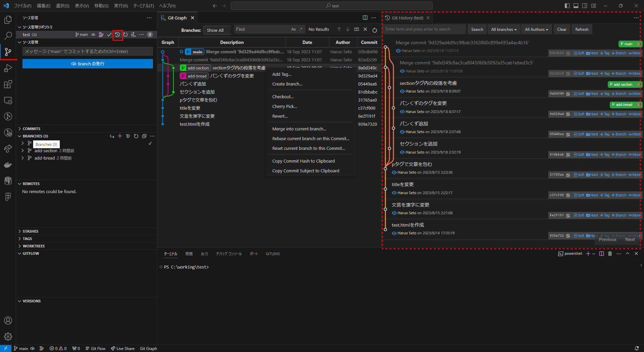Open the All branches dropdown
This screenshot has width=644, height=352.
click(504, 30)
